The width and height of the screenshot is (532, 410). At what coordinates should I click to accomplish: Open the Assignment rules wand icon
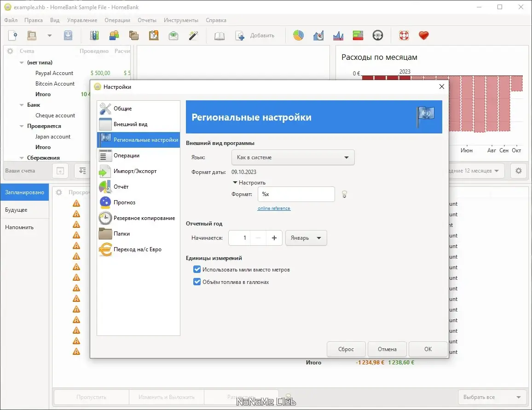[x=193, y=35]
